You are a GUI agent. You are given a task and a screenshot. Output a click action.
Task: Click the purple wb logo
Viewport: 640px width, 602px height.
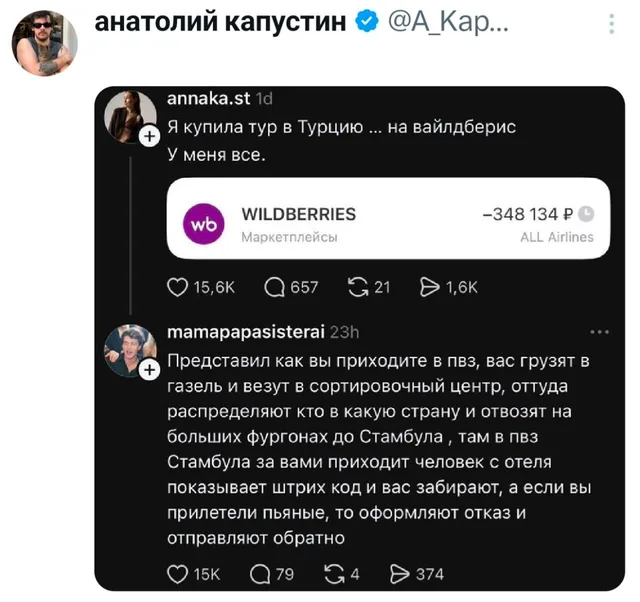coord(203,224)
